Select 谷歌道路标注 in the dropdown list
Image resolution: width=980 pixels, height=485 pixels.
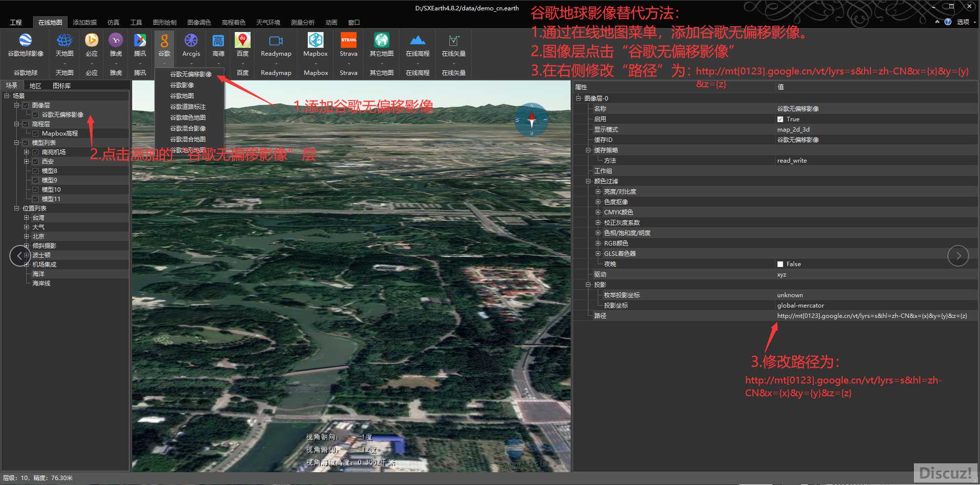(188, 107)
